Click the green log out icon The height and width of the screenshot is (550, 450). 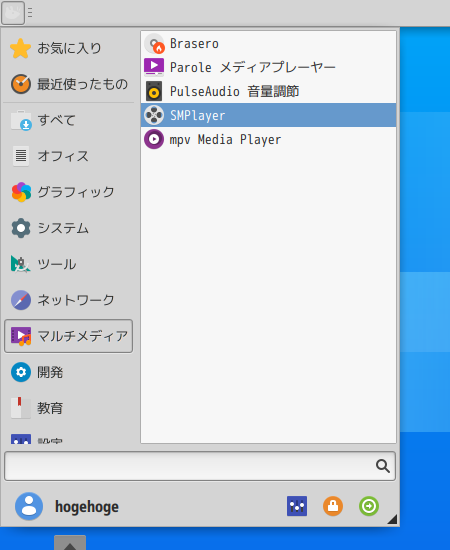click(x=369, y=506)
